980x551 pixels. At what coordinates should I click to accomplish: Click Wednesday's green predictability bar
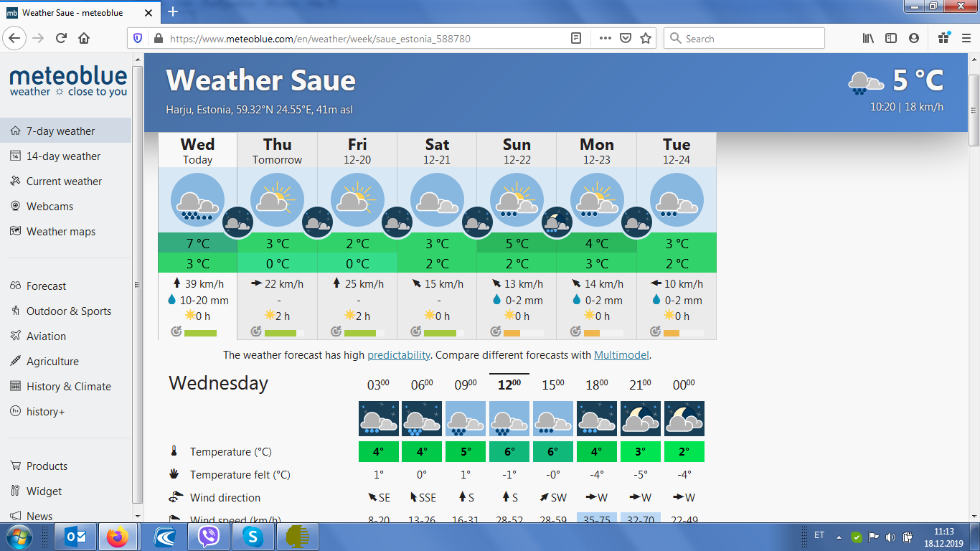[x=200, y=333]
